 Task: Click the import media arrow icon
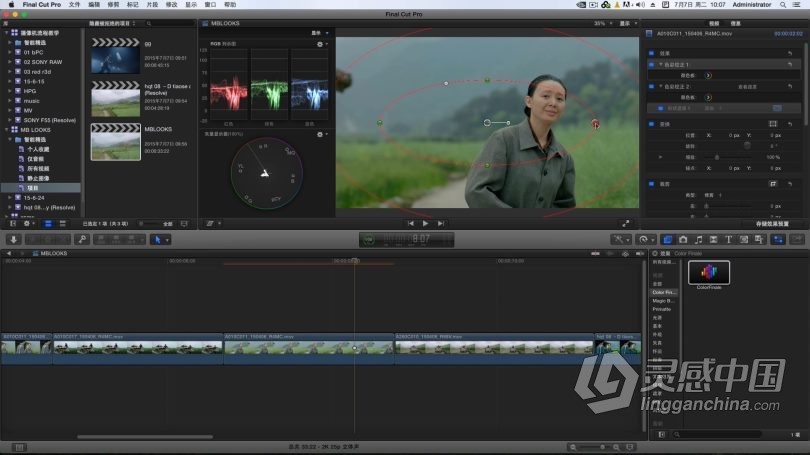tap(14, 240)
